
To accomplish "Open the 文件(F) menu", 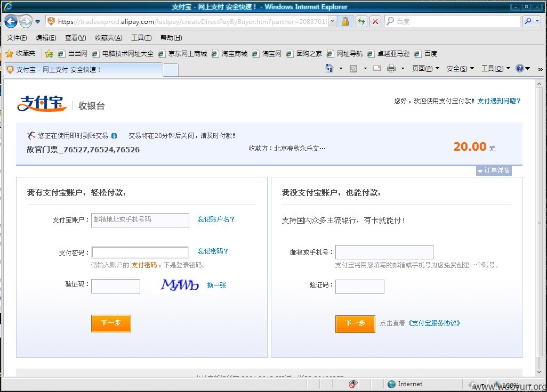I will click(x=17, y=38).
